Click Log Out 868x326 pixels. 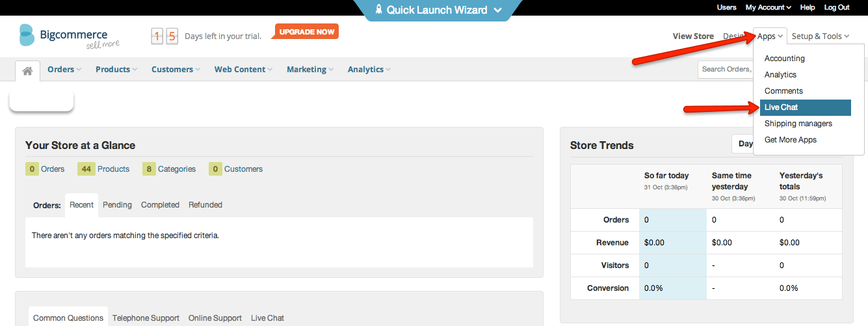pyautogui.click(x=837, y=7)
